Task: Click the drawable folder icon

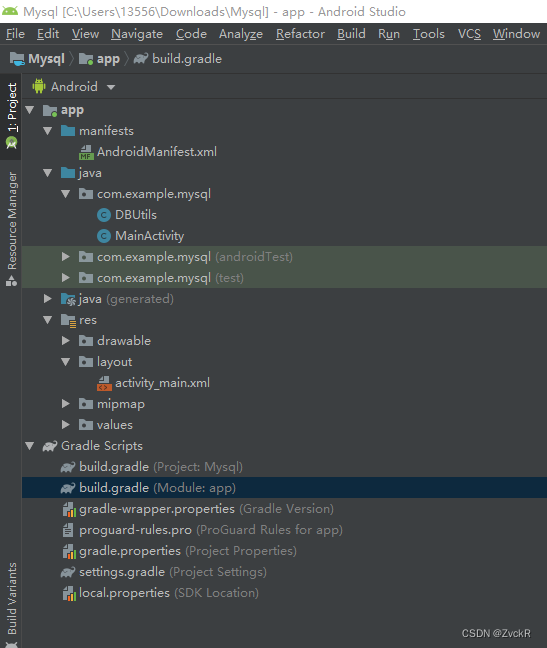Action: [86, 341]
